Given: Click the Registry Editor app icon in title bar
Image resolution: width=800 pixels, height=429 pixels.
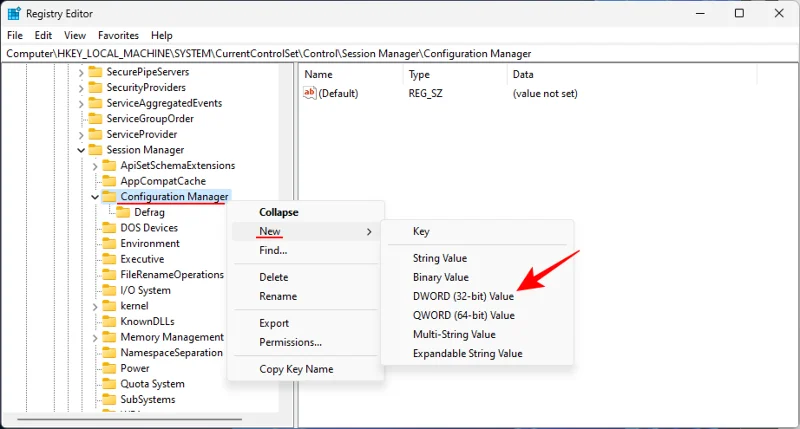Looking at the screenshot, I should (x=14, y=14).
